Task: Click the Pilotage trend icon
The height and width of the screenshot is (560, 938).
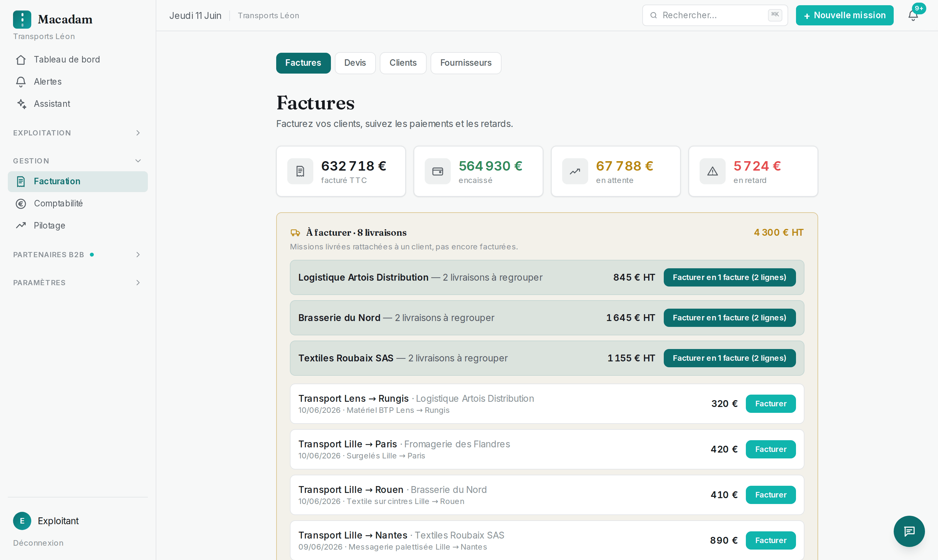Action: coord(21,226)
